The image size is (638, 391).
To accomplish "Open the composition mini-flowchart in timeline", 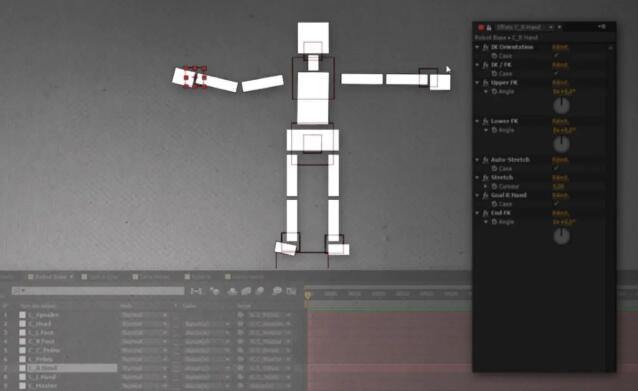I will (196, 291).
